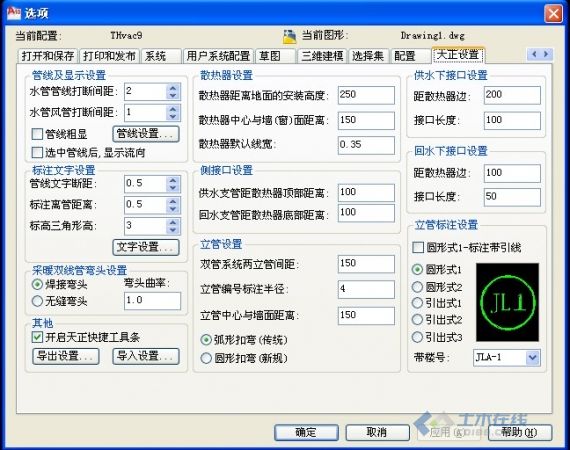This screenshot has width=570, height=450.
Task: Click the 弯头曲率 input field
Action: coord(152,301)
